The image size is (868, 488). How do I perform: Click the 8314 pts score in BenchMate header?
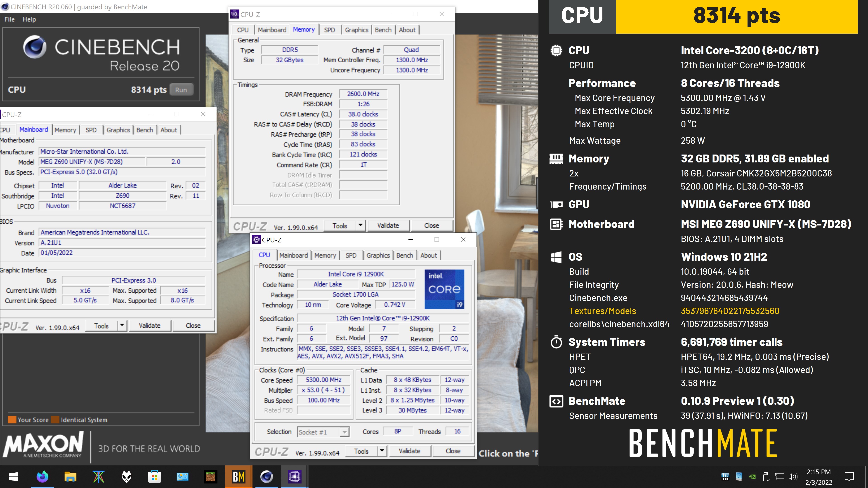[x=737, y=16]
